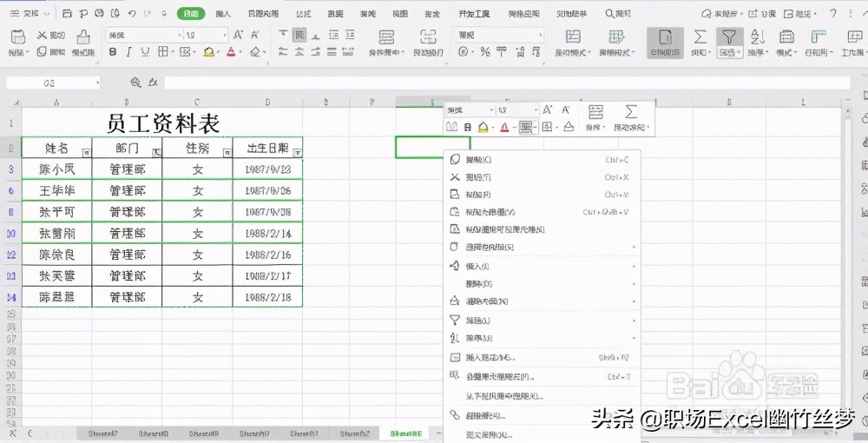Screen dimensions: 868x443
Task: Click the Help question mark icon
Action: 833,13
